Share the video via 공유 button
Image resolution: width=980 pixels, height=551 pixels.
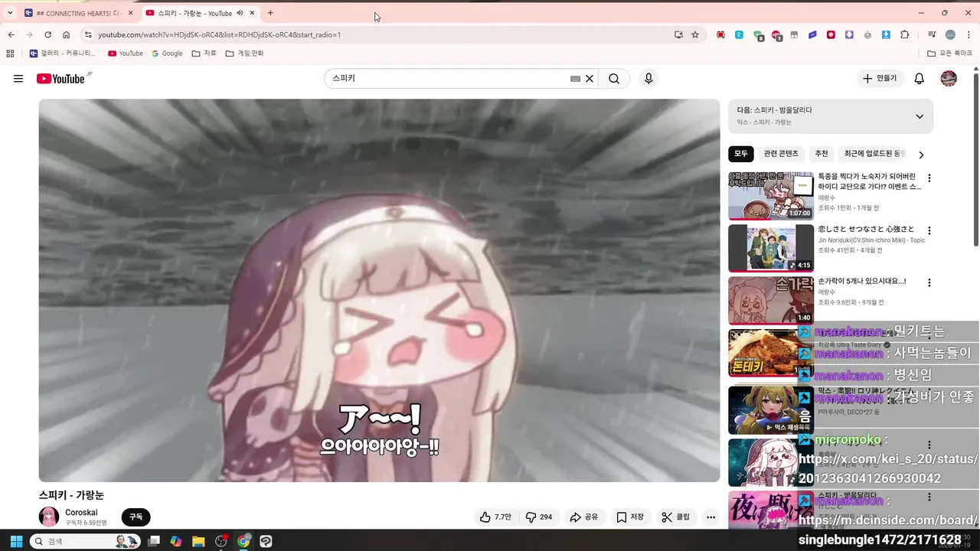click(584, 517)
